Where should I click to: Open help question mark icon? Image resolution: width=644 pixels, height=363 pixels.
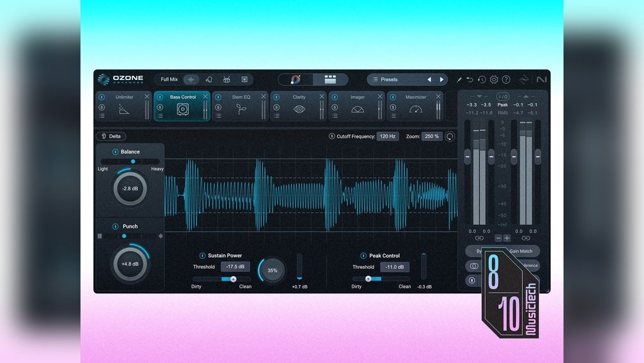tap(506, 79)
